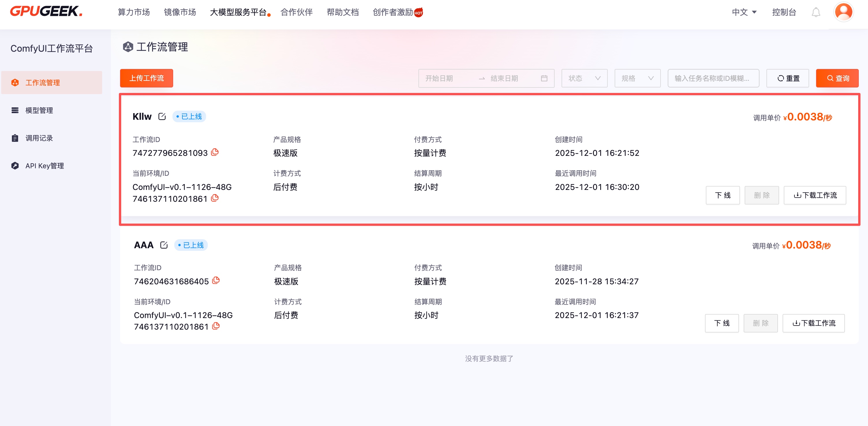This screenshot has width=868, height=426.
Task: Click the 上传工作流 button
Action: [147, 78]
